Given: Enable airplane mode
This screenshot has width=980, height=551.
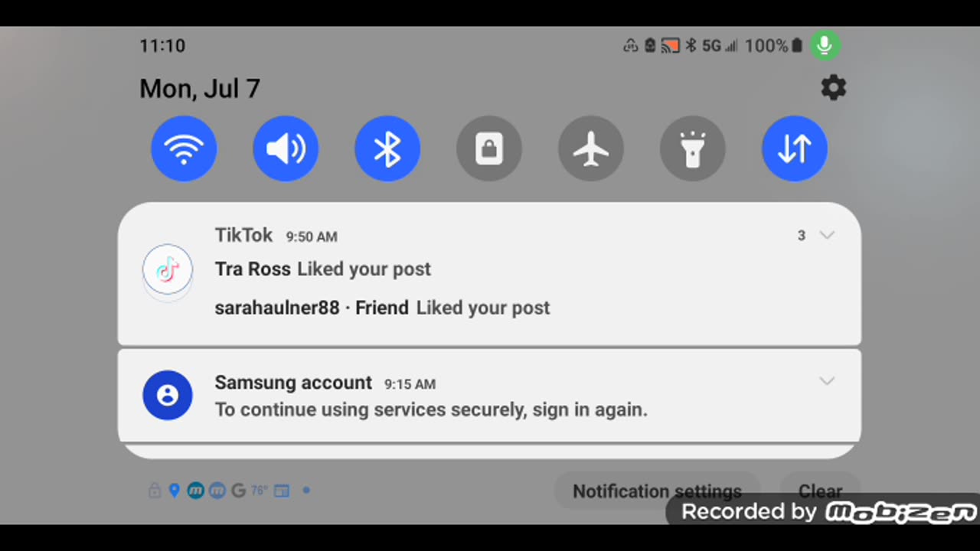Looking at the screenshot, I should 591,148.
